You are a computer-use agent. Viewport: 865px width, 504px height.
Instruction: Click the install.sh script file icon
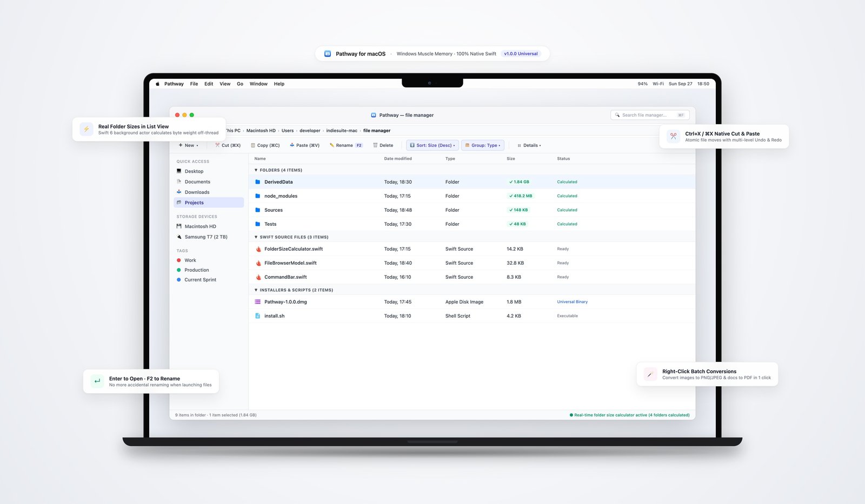(x=258, y=316)
